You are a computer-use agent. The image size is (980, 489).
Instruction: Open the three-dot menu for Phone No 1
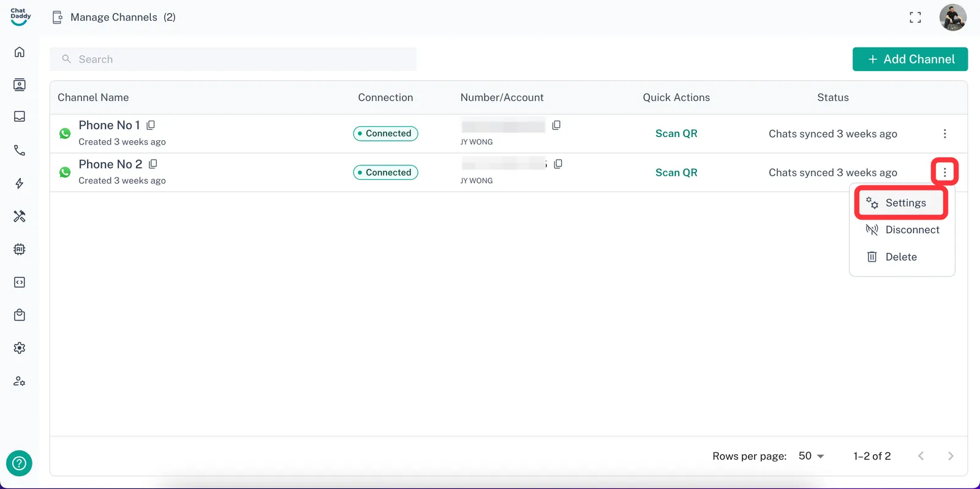pos(944,133)
